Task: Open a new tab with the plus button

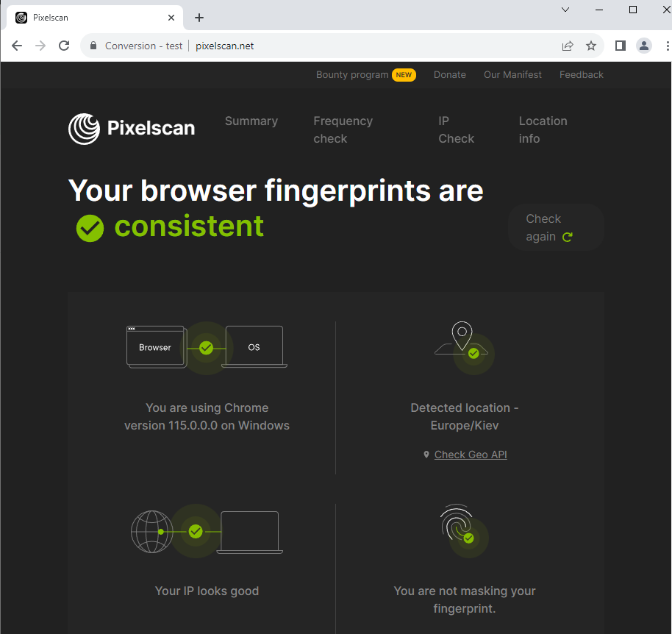Action: pyautogui.click(x=199, y=18)
